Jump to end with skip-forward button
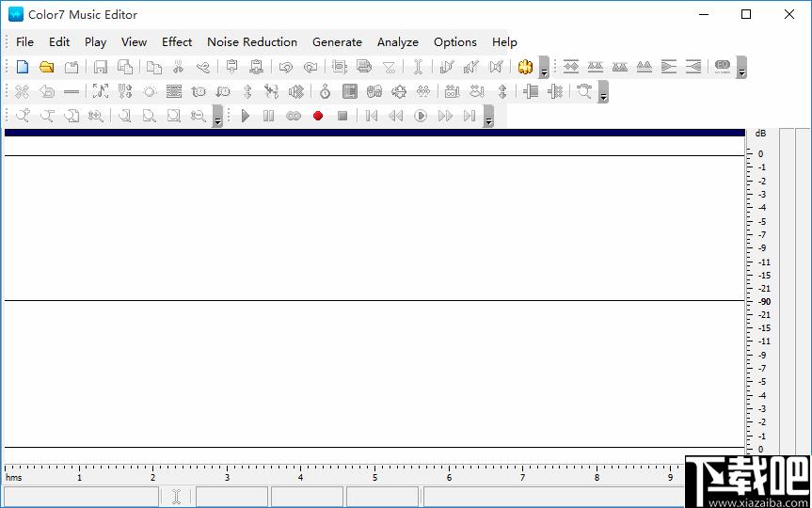The width and height of the screenshot is (812, 508). click(470, 116)
